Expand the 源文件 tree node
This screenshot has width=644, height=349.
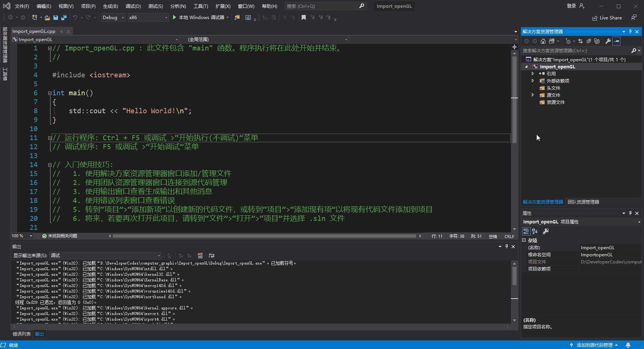pyautogui.click(x=533, y=95)
